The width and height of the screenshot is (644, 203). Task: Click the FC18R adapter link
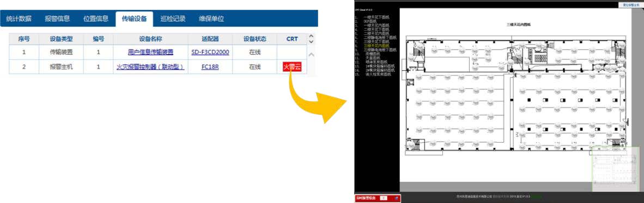click(210, 67)
